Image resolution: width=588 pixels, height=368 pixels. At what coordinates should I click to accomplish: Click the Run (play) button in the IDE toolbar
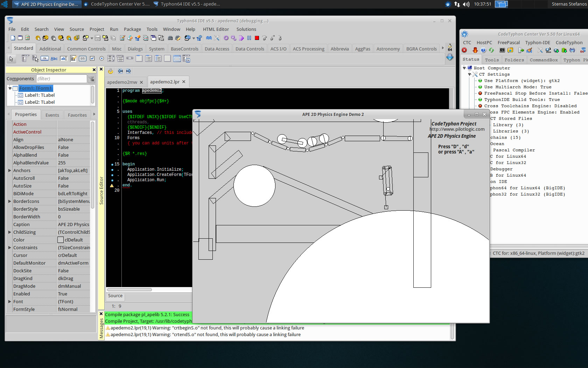point(241,38)
